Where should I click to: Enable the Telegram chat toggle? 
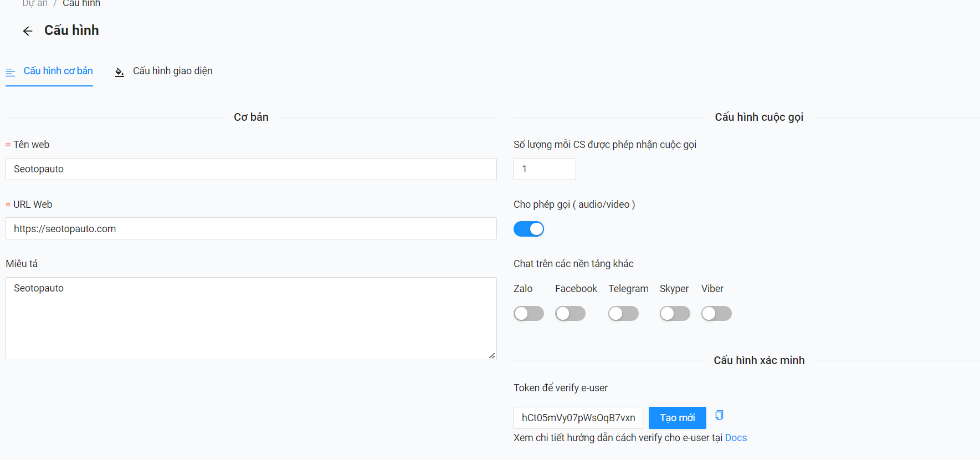623,314
